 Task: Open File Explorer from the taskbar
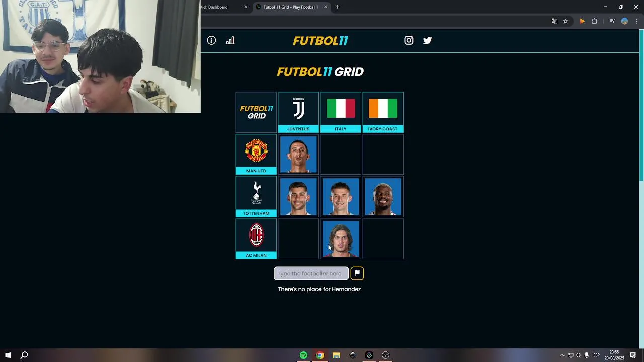[x=337, y=355]
